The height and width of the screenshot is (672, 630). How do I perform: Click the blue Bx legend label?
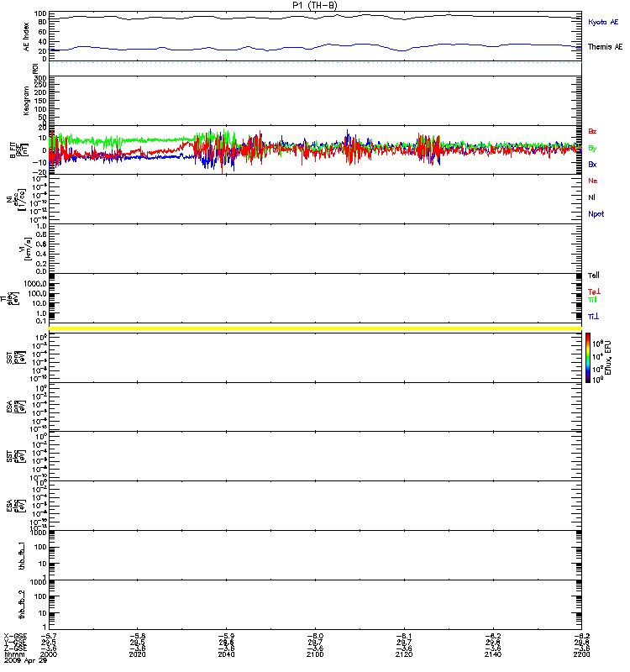tap(592, 165)
